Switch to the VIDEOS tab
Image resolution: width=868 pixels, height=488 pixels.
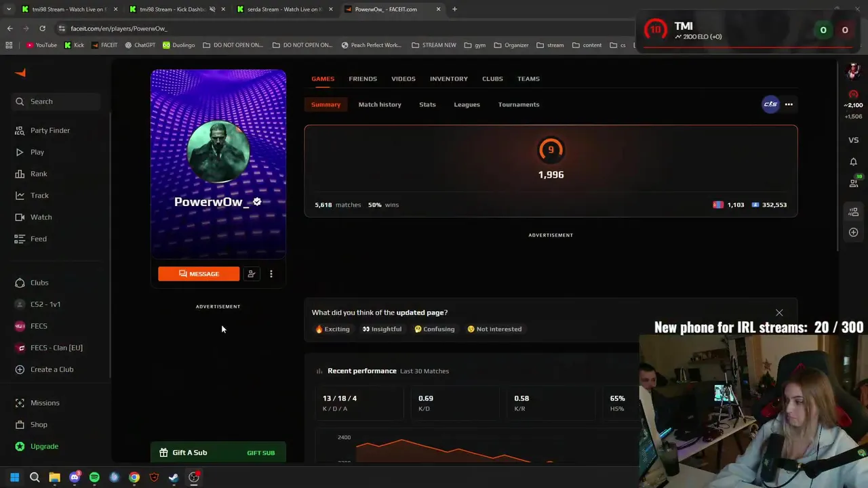(x=403, y=79)
